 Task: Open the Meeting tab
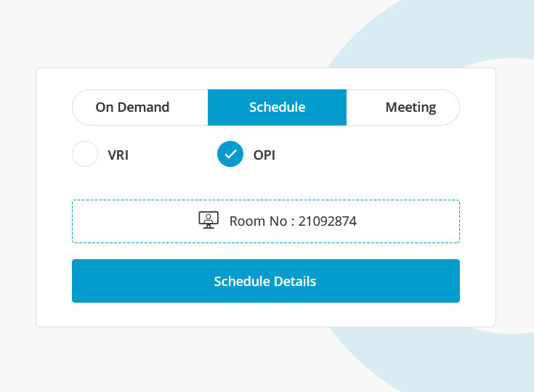pos(410,107)
